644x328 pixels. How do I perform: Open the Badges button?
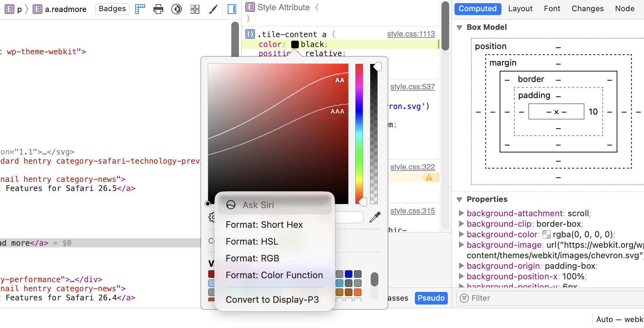[x=112, y=9]
